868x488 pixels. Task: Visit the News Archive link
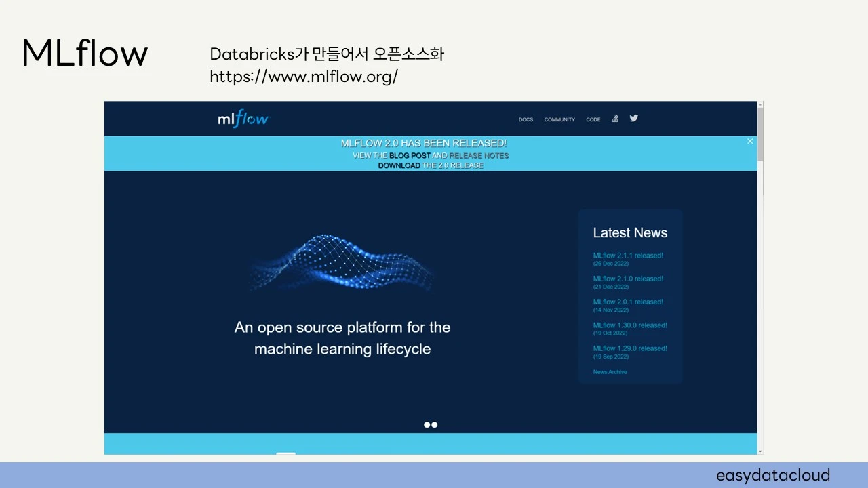coord(610,372)
